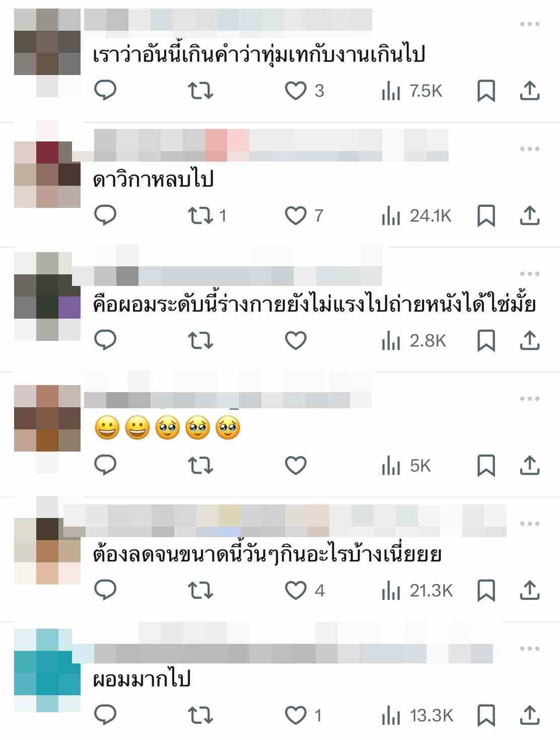The width and height of the screenshot is (560, 740).
Task: Reply to the tweet with 7.5K views
Action: click(105, 91)
